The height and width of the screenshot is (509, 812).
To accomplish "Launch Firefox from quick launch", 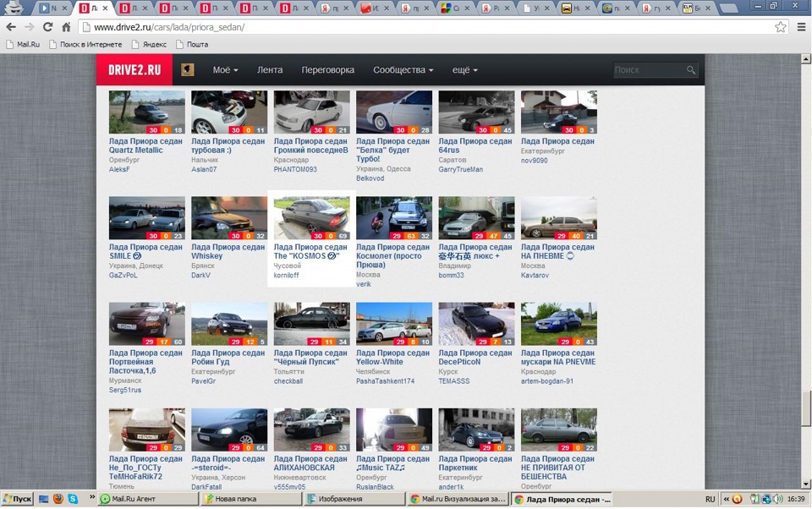I will coord(58,499).
